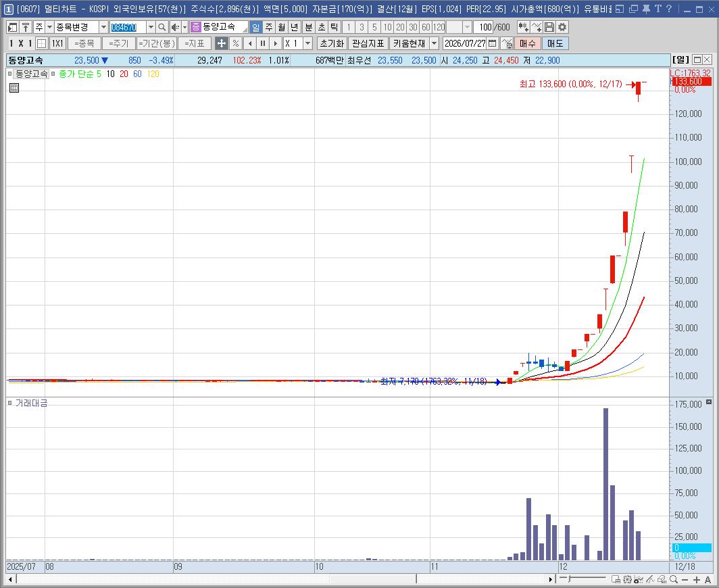Click the zoom in plus icon
The image size is (719, 588).
[x=697, y=580]
